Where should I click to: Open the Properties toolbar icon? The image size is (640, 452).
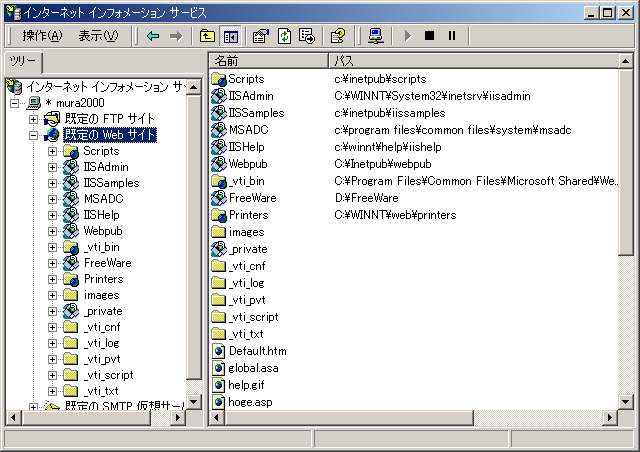[261, 36]
